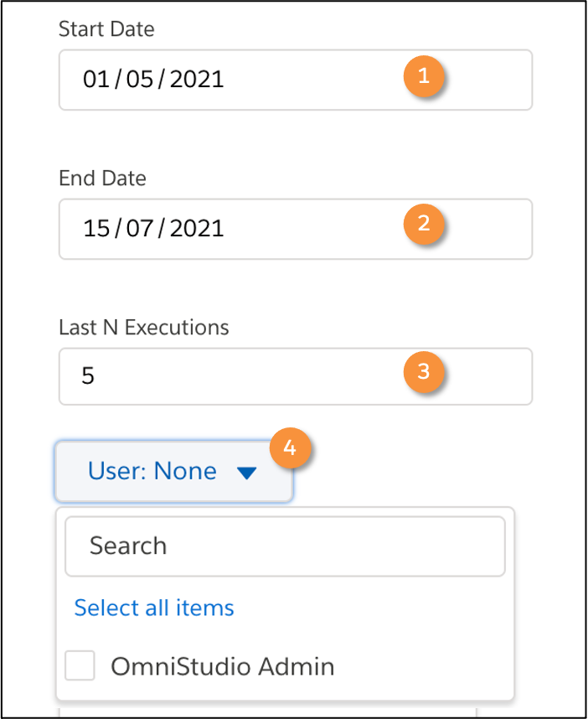
Task: Click the orange marker numbered 2
Action: (425, 225)
